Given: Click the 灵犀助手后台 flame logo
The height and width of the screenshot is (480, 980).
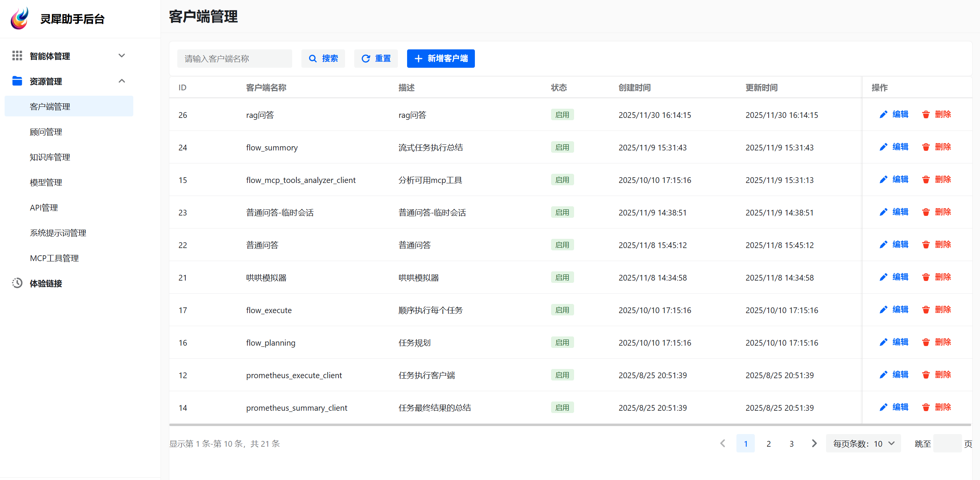Looking at the screenshot, I should pos(20,18).
